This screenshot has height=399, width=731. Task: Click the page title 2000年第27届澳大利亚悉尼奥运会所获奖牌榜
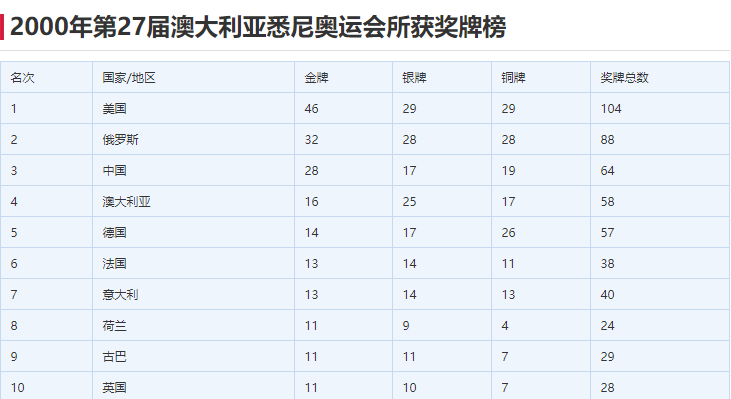[x=258, y=27]
